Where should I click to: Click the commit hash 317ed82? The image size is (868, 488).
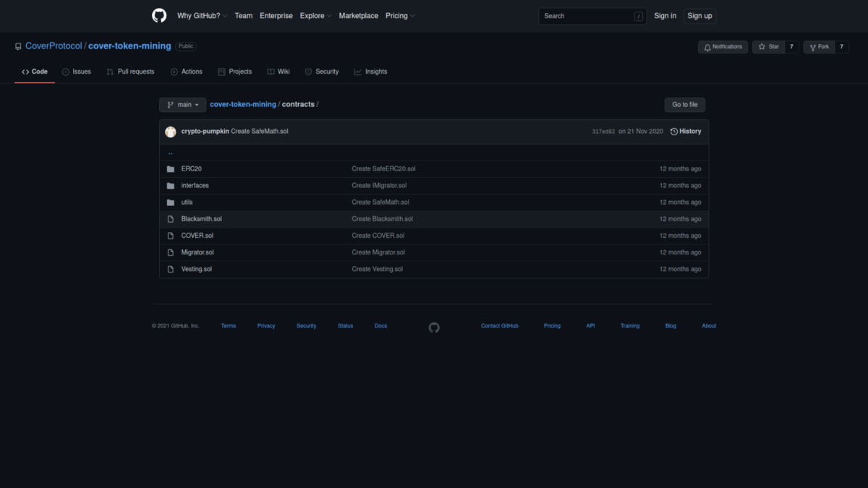603,132
